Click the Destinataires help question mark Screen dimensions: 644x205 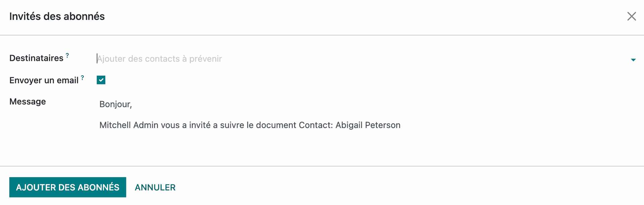[67, 55]
